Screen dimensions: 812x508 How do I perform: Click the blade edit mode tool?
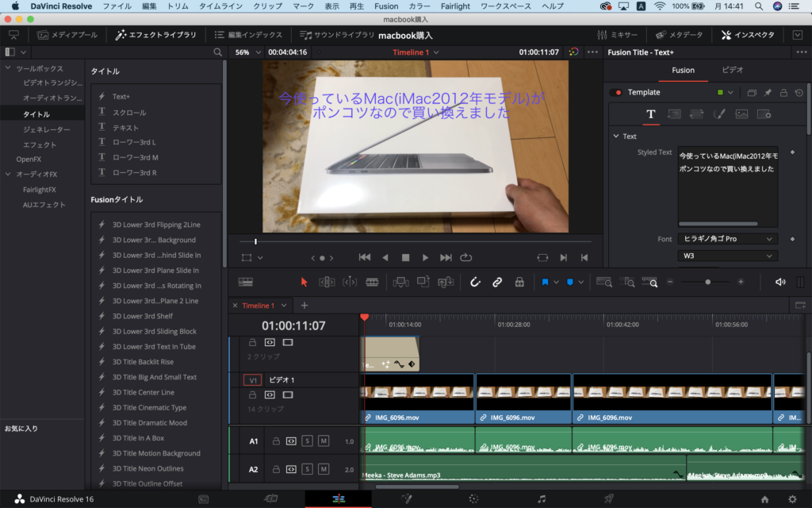coord(372,282)
